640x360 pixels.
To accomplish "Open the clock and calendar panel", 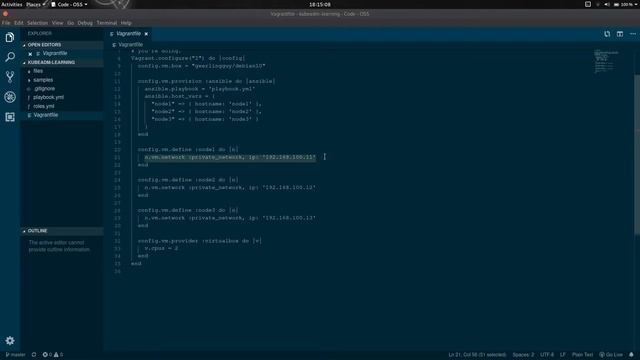I will [320, 4].
